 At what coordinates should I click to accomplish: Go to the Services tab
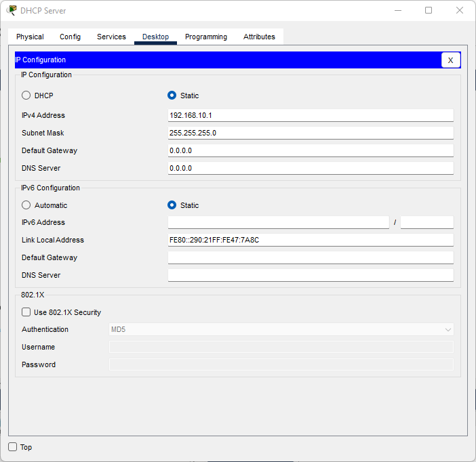111,37
